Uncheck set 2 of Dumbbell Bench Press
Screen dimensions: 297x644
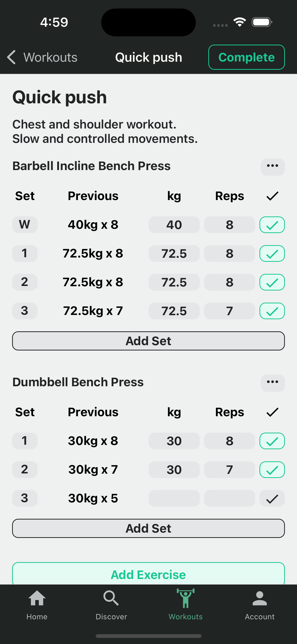[272, 470]
